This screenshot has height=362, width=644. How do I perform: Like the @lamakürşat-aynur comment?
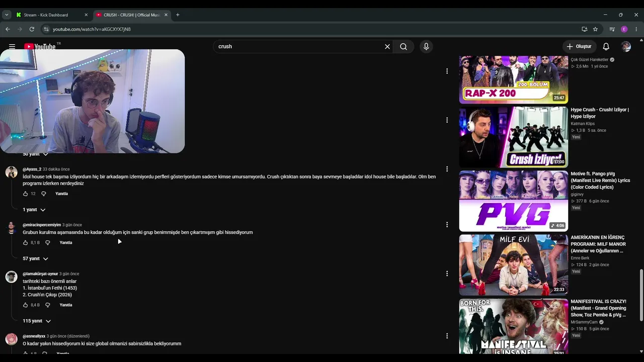click(25, 305)
